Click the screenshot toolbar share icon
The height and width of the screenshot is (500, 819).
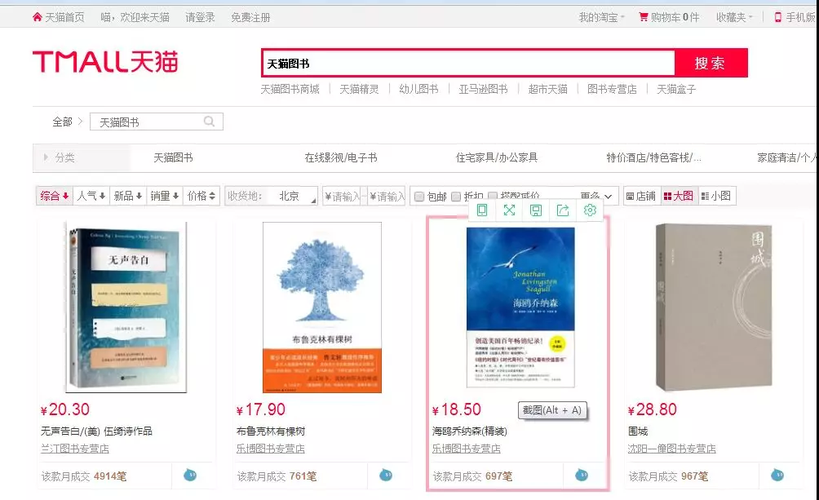tap(563, 210)
